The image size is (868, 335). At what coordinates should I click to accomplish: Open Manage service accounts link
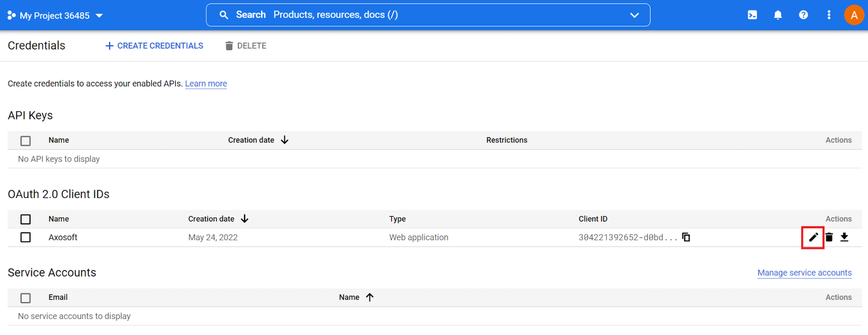[805, 273]
